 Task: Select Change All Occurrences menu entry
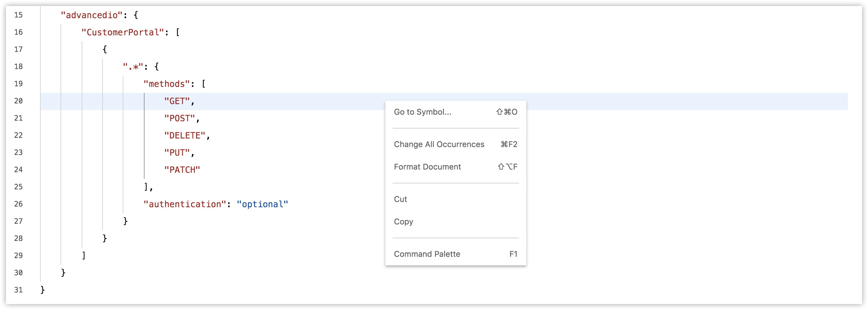pos(456,144)
